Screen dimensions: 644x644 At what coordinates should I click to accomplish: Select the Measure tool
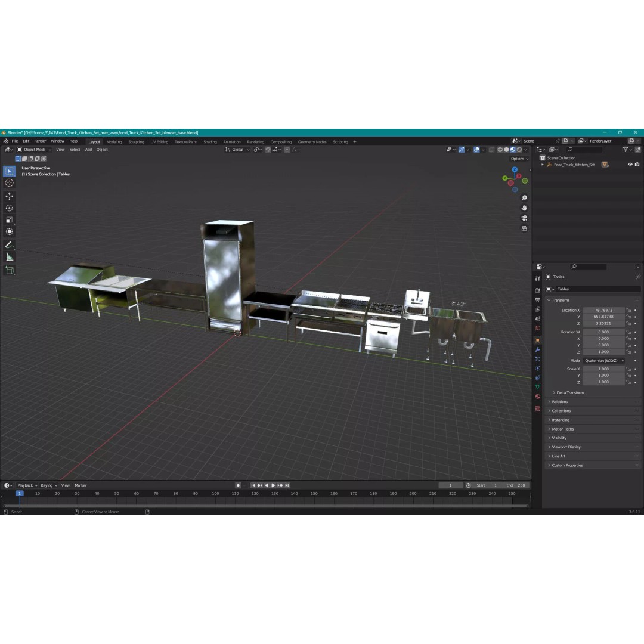9,257
